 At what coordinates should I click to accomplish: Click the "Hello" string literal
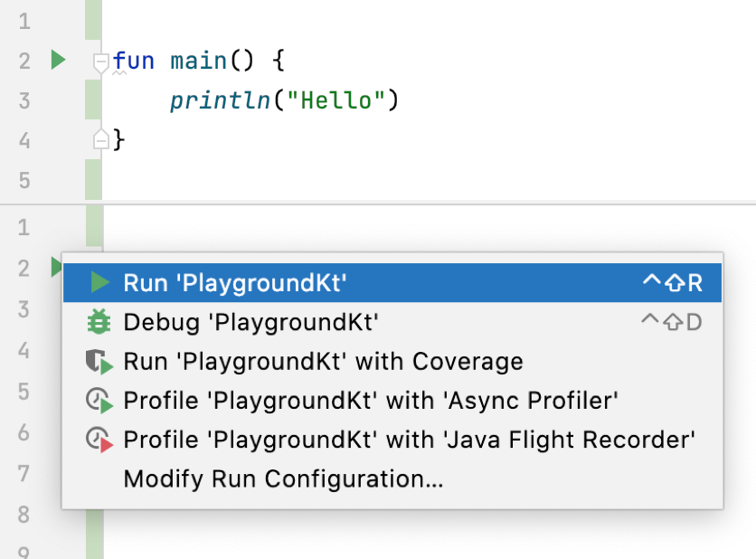point(336,100)
